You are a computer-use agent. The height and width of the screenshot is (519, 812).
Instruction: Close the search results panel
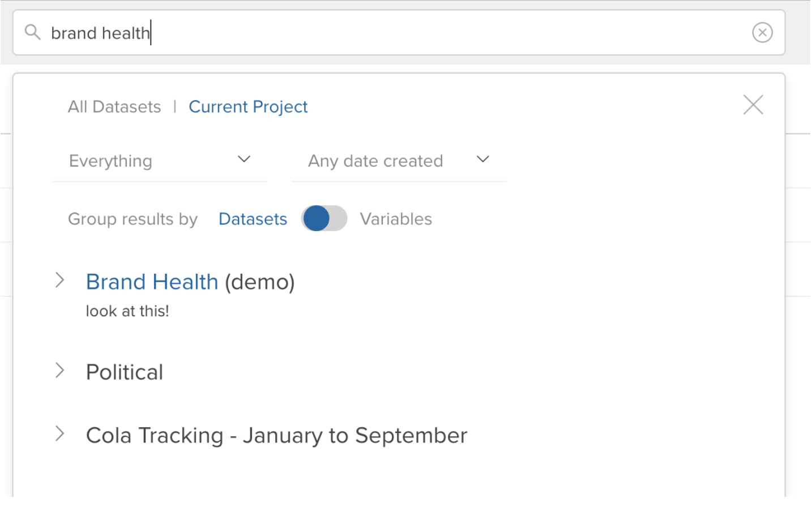coord(753,105)
